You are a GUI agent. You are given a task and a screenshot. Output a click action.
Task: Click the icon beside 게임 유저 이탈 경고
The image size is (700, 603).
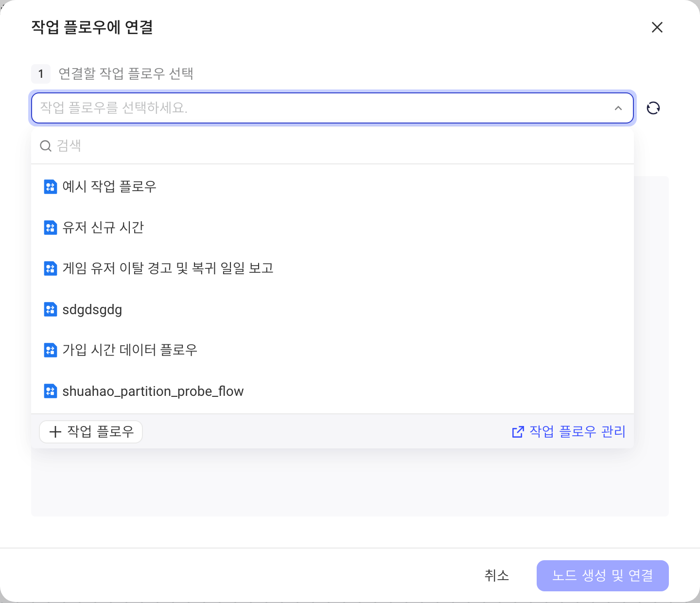[x=51, y=268]
